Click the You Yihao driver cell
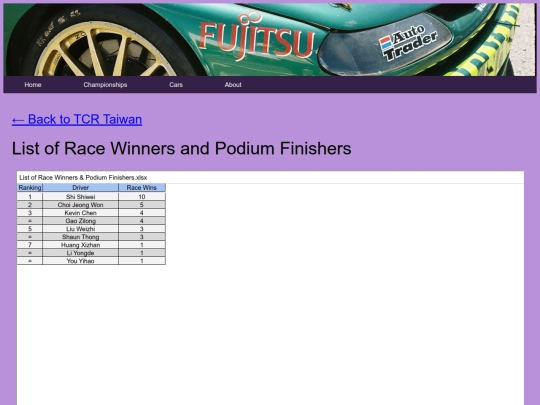Screen dimensions: 540x405 click(x=81, y=261)
